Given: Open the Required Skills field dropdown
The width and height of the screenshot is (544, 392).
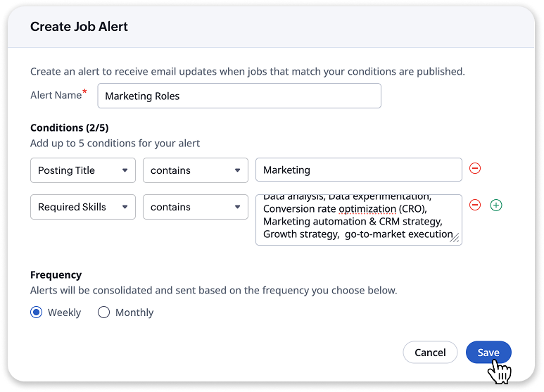Looking at the screenshot, I should (83, 207).
